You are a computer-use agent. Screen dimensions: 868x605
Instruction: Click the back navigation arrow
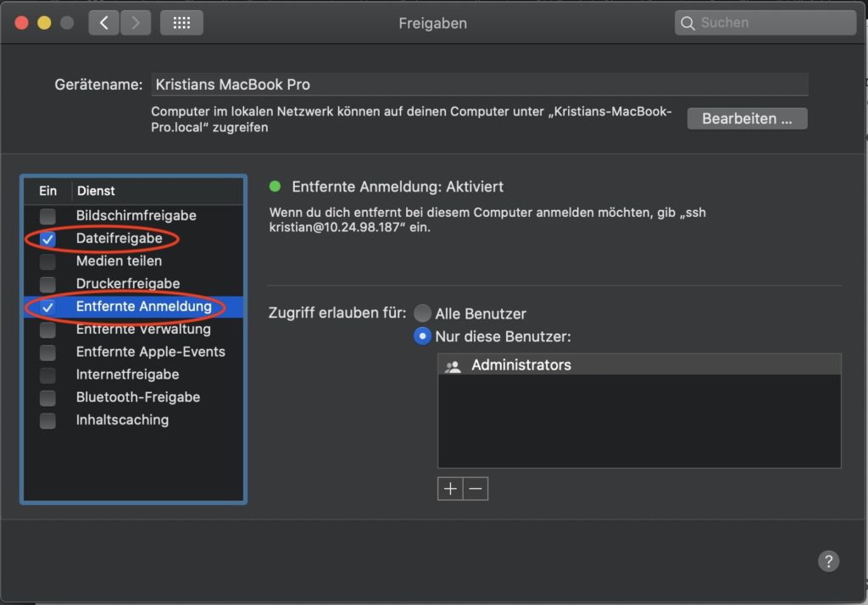103,23
